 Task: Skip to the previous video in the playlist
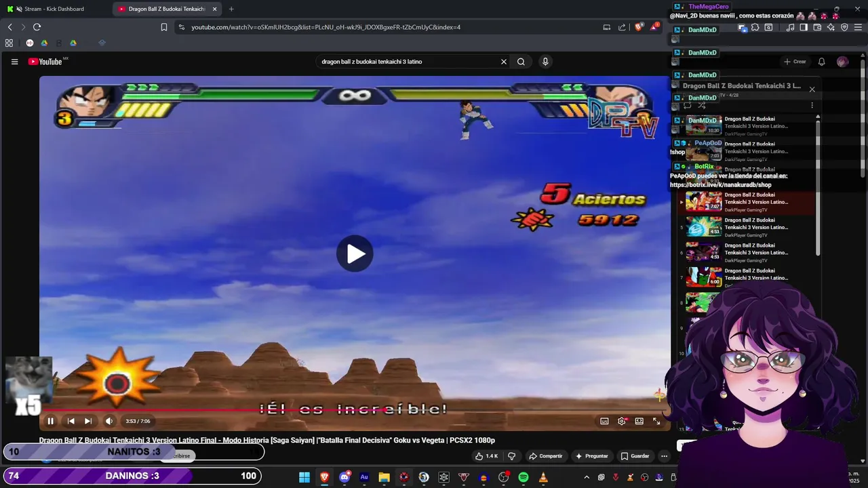pos(71,421)
